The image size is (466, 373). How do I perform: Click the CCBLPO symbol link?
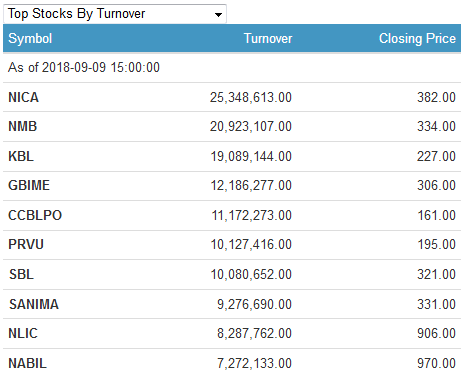tap(35, 215)
